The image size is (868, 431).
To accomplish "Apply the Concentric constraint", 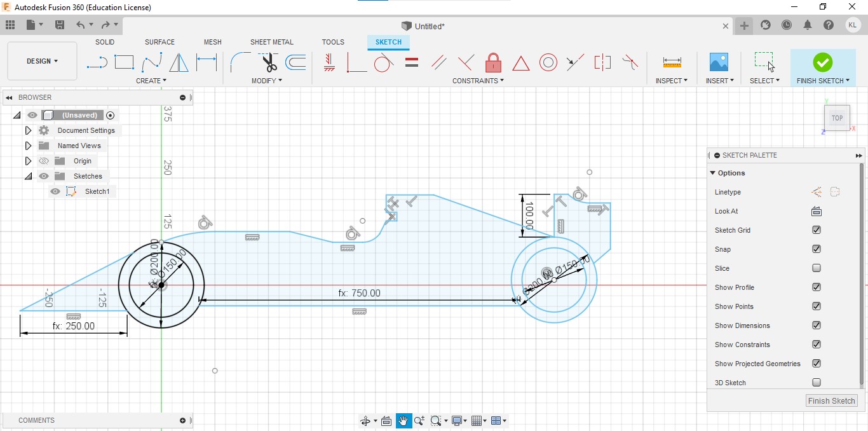I will point(548,62).
